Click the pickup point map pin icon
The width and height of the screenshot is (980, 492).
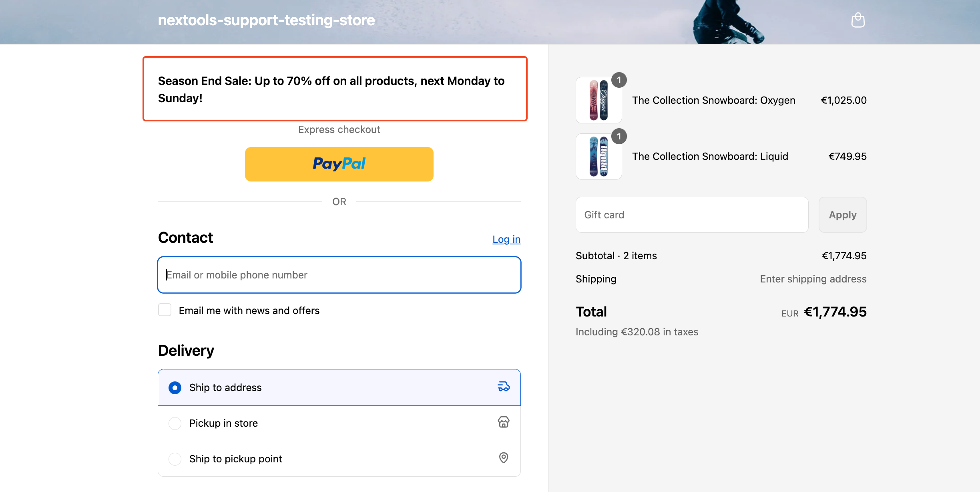pos(504,458)
